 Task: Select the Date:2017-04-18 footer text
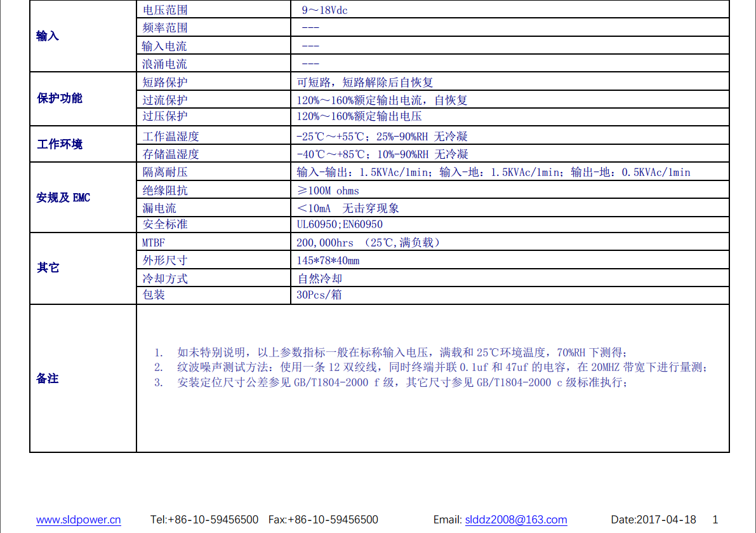pyautogui.click(x=653, y=520)
